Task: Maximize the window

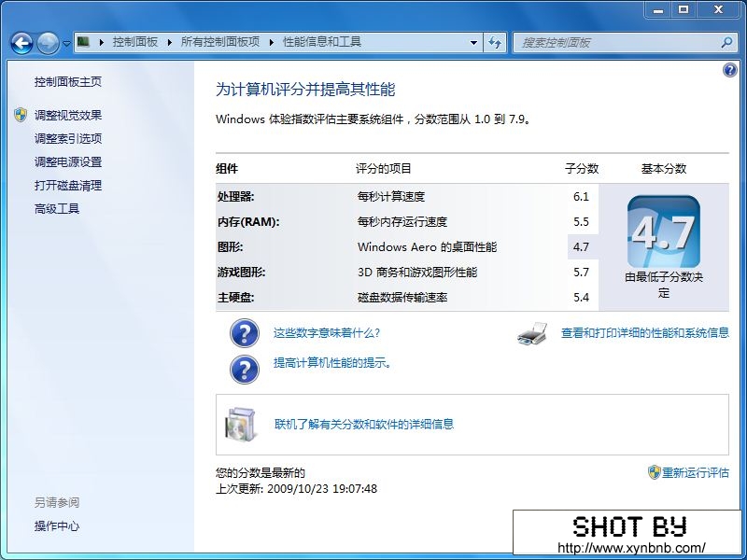Action: coord(684,9)
